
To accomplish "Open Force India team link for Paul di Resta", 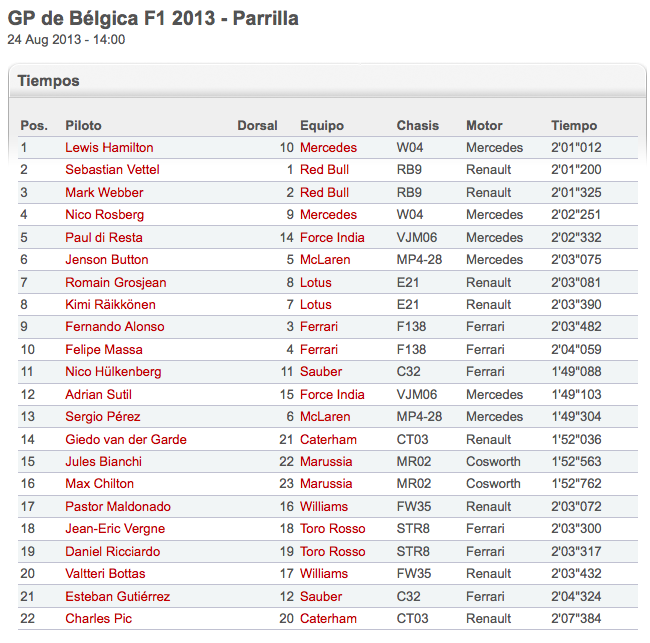I will [x=332, y=238].
